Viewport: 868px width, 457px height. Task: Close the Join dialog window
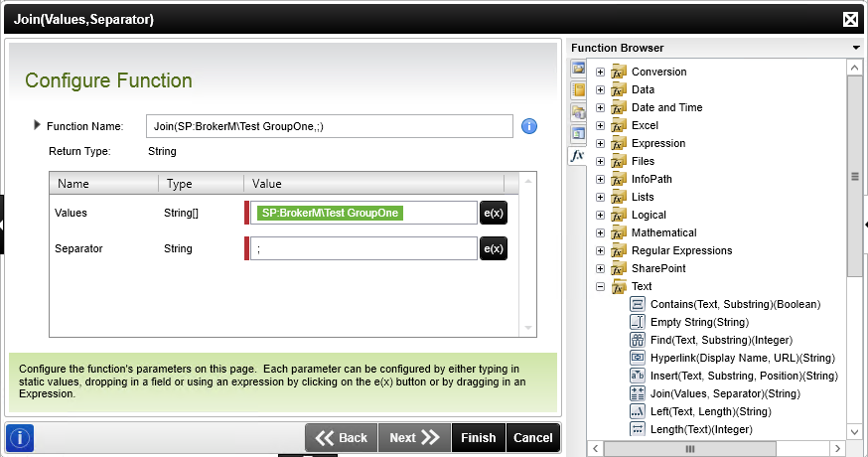point(850,20)
